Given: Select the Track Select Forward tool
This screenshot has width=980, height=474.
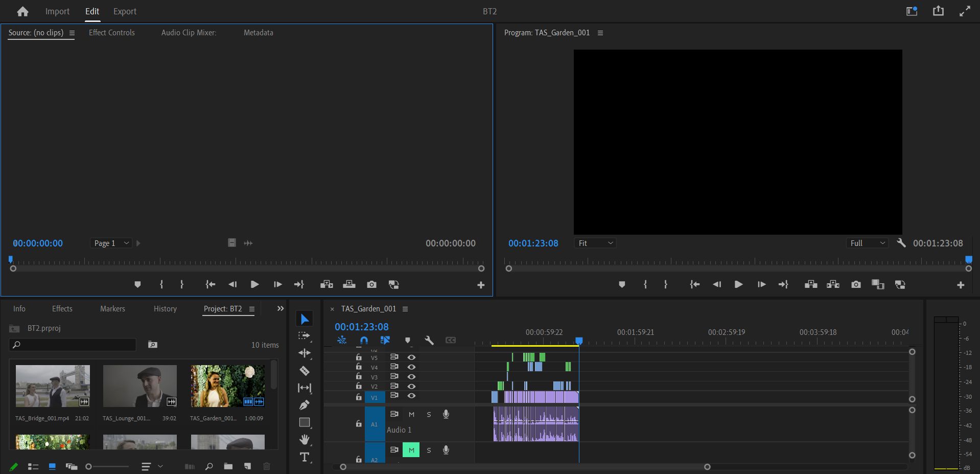Looking at the screenshot, I should pyautogui.click(x=305, y=336).
